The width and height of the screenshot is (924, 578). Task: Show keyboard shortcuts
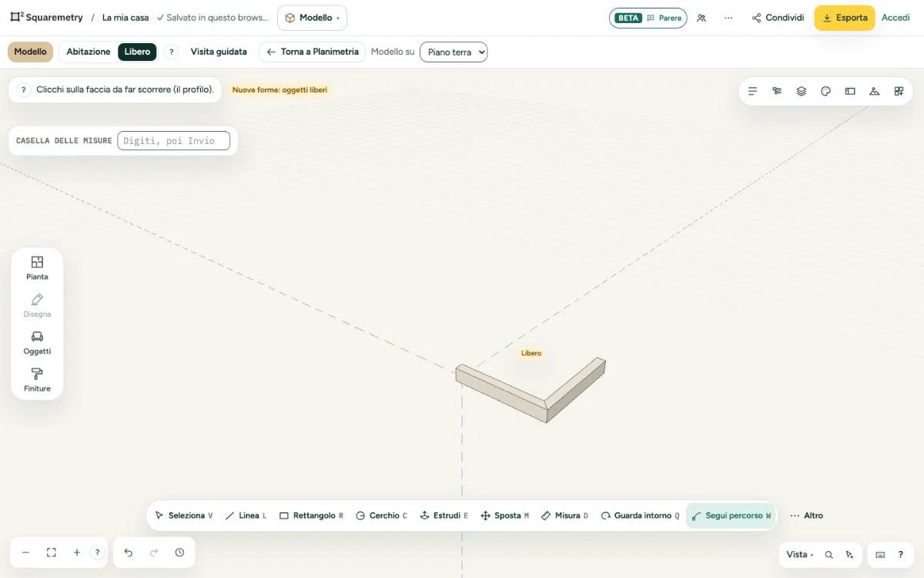(880, 555)
